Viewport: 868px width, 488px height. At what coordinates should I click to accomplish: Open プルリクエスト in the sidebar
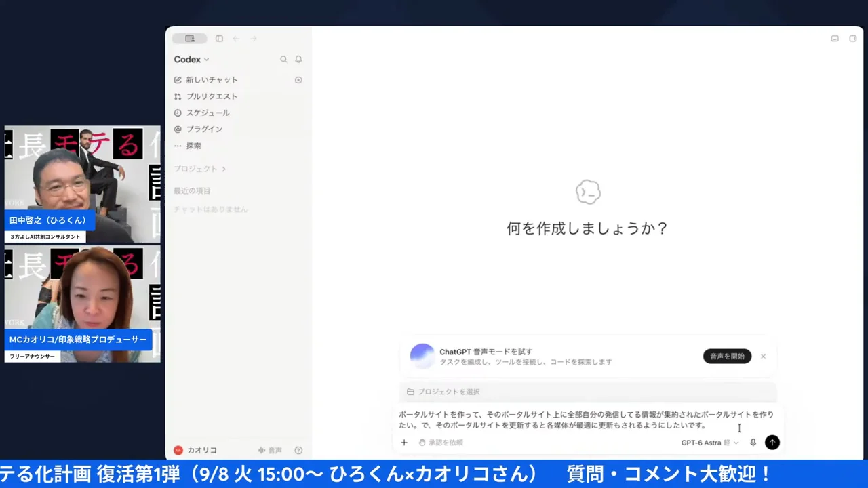coord(206,96)
